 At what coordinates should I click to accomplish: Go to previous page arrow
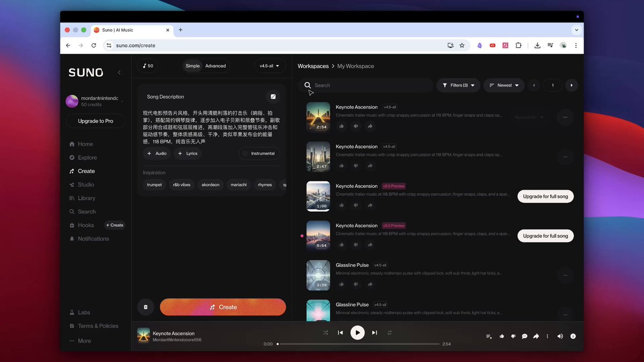click(x=533, y=85)
